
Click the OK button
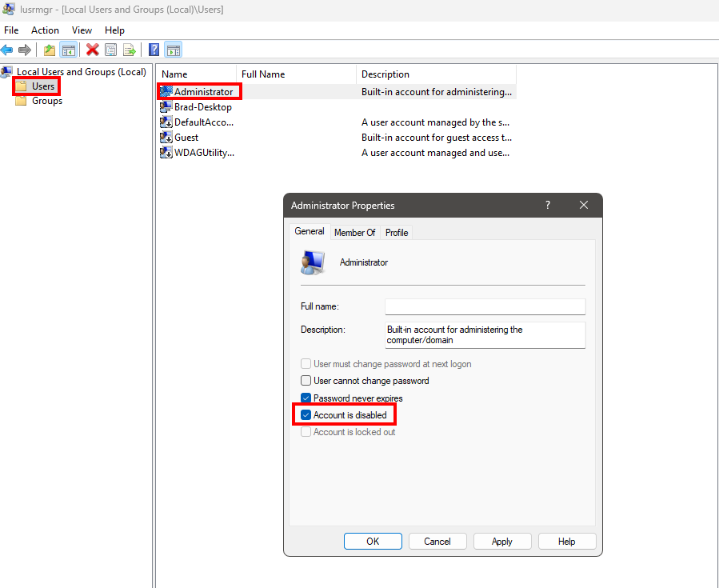(373, 542)
